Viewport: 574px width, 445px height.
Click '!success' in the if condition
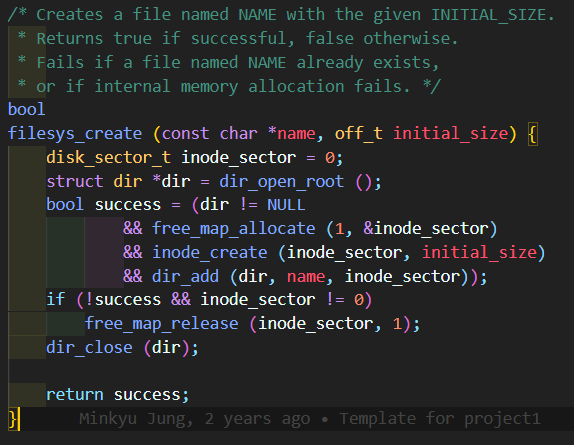(123, 300)
